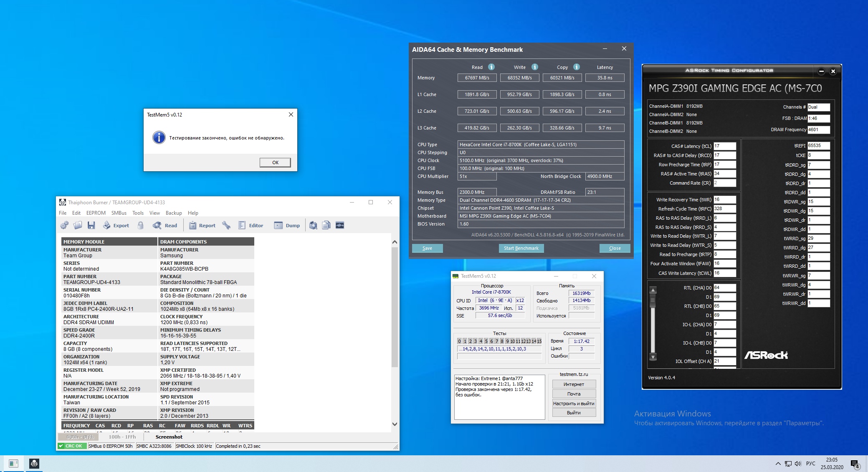Click the Dump calendar-grid icon
The width and height of the screenshot is (868, 472).
278,226
